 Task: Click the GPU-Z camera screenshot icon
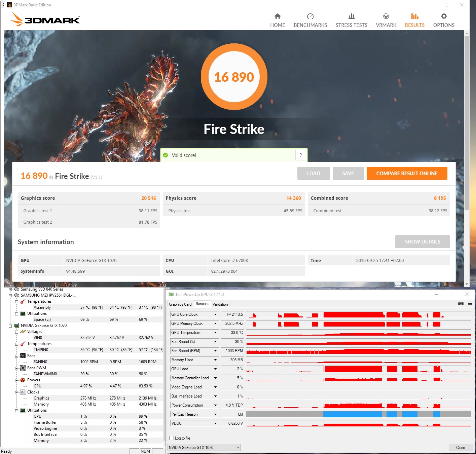[461, 303]
